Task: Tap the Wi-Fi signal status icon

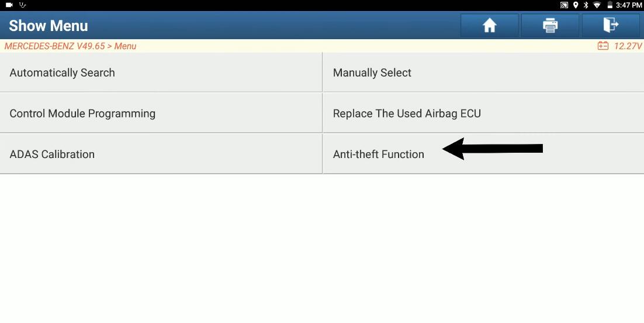Action: 597,5
